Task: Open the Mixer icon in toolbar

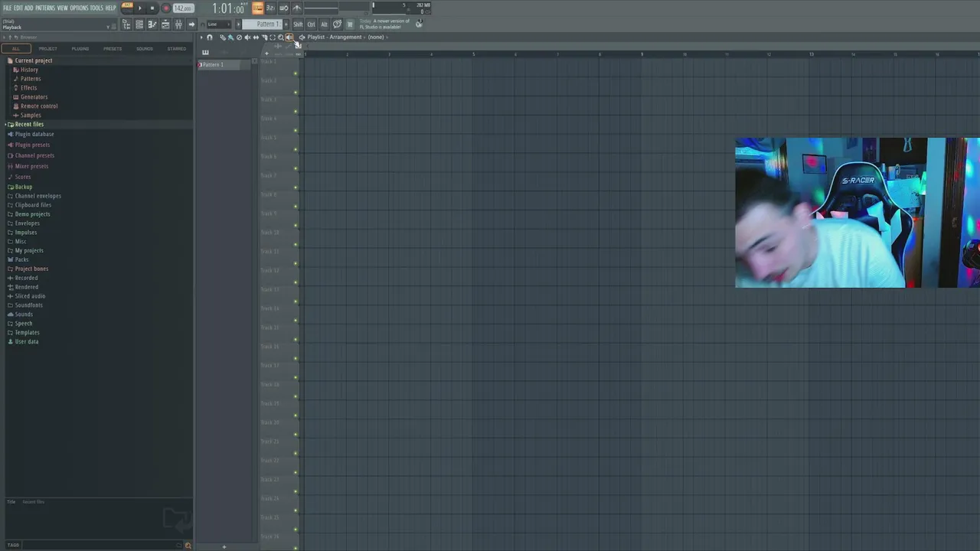Action: coord(178,24)
